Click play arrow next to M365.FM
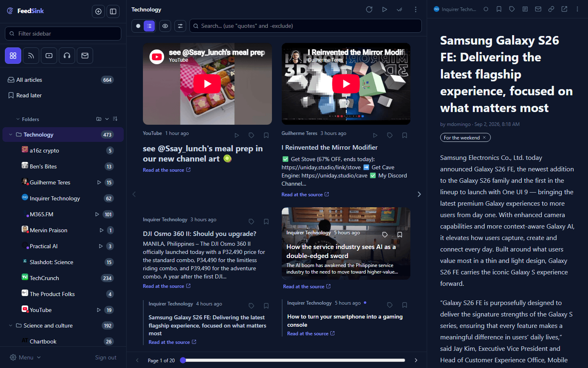 click(97, 214)
